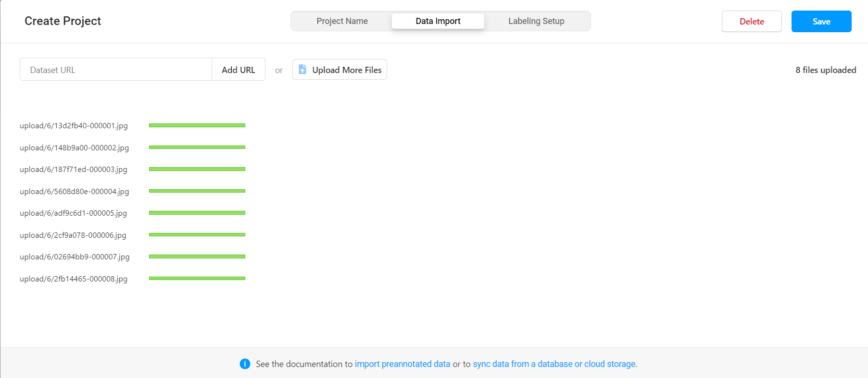The image size is (868, 378).
Task: Click progress bar for 02694bb9-000007.jpg
Action: [x=197, y=256]
